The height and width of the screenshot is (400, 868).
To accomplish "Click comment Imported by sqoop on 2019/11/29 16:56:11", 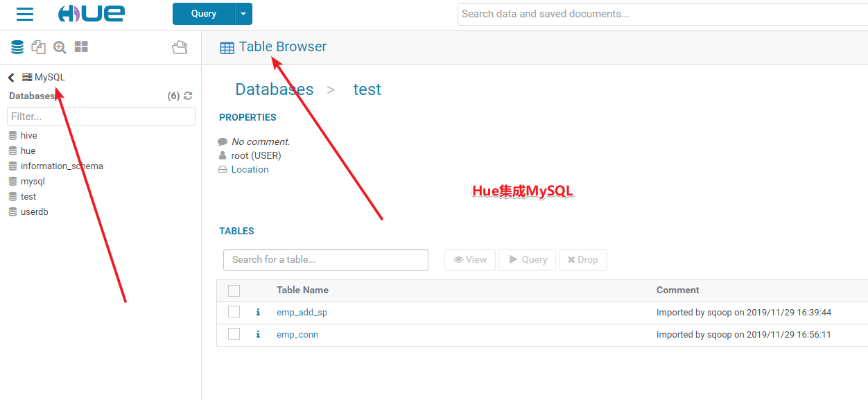I will click(744, 335).
